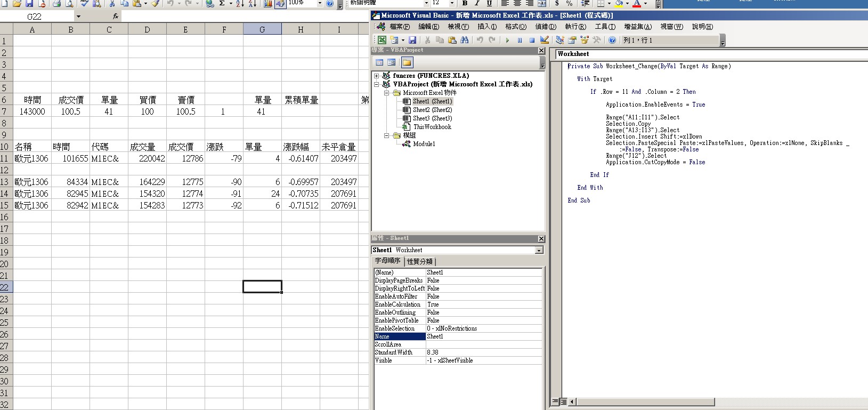Toggle Folders in the project panel
Viewport: 868px width, 410px height.
[x=407, y=62]
